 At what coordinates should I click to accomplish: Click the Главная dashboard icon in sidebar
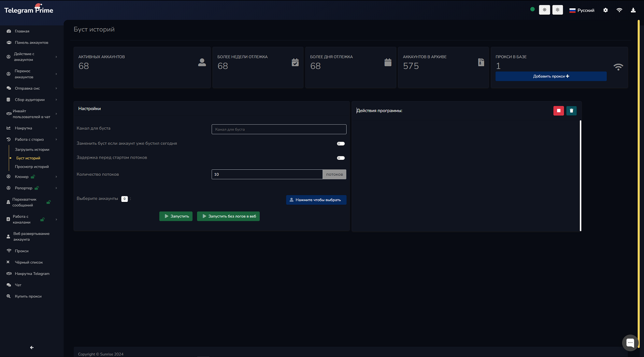[9, 31]
